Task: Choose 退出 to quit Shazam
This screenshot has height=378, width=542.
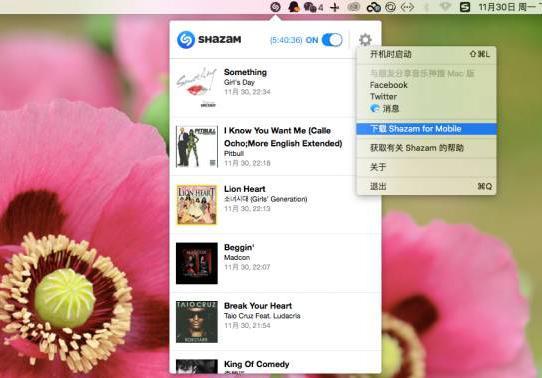Action: [426, 187]
